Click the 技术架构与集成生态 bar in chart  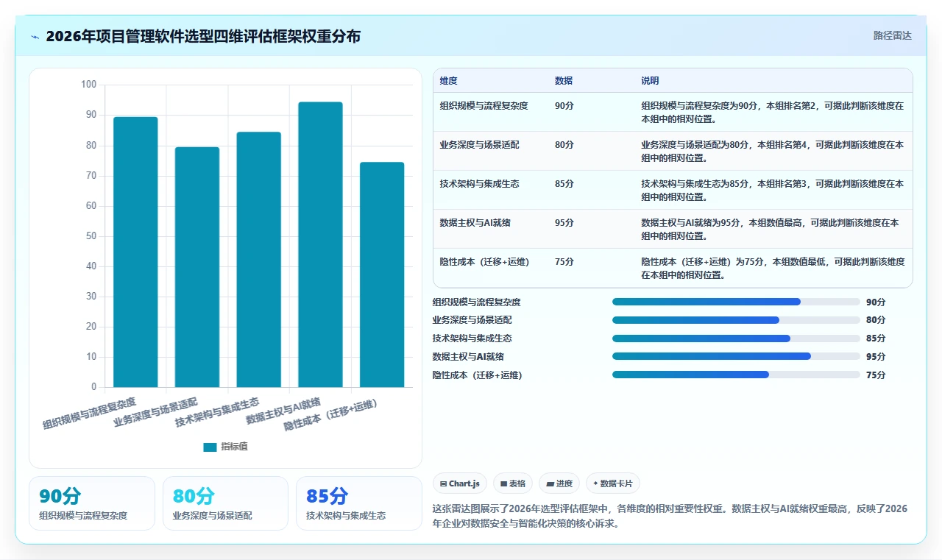click(258, 259)
